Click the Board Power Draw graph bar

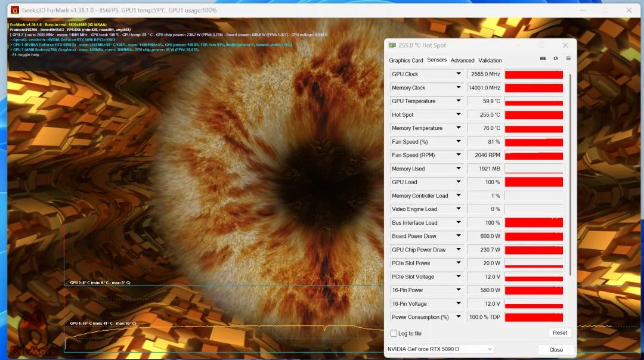pyautogui.click(x=534, y=237)
